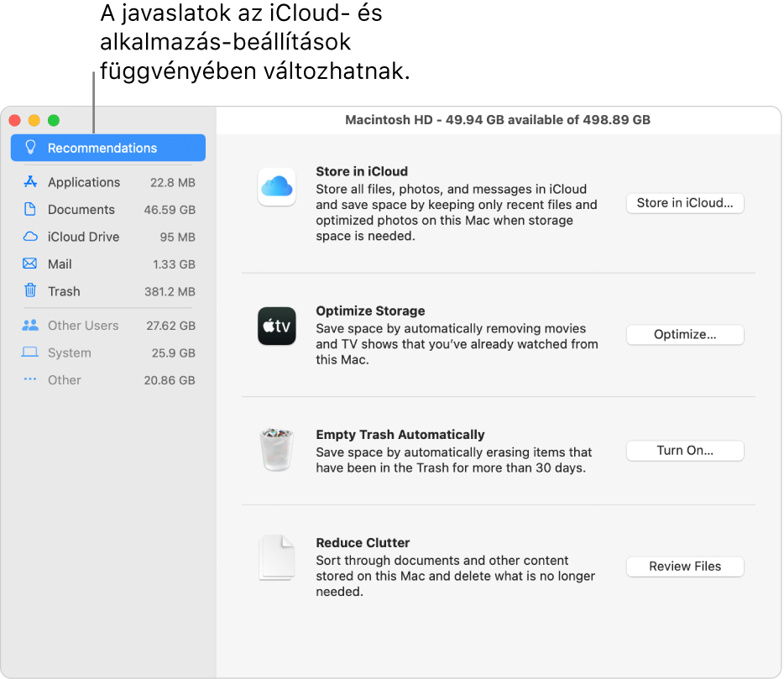Viewport: 784px width, 679px height.
Task: Click the Other ellipsis icon
Action: (30, 379)
